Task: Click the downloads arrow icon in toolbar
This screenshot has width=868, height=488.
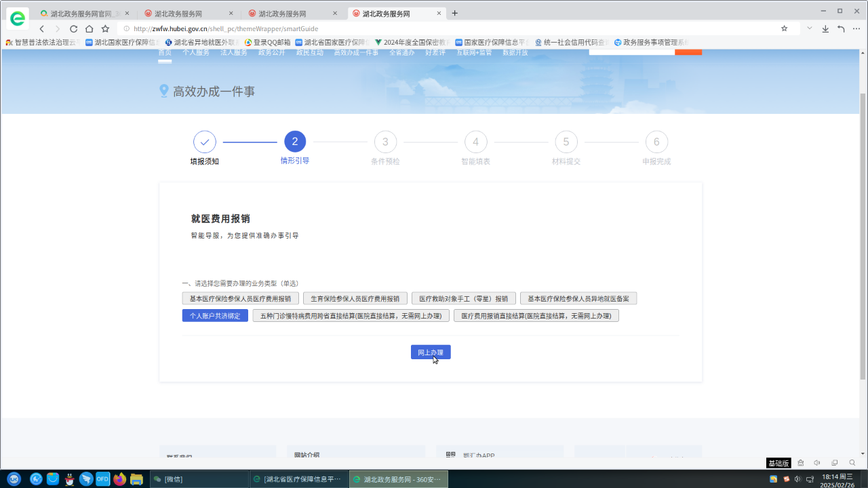Action: pyautogui.click(x=825, y=28)
